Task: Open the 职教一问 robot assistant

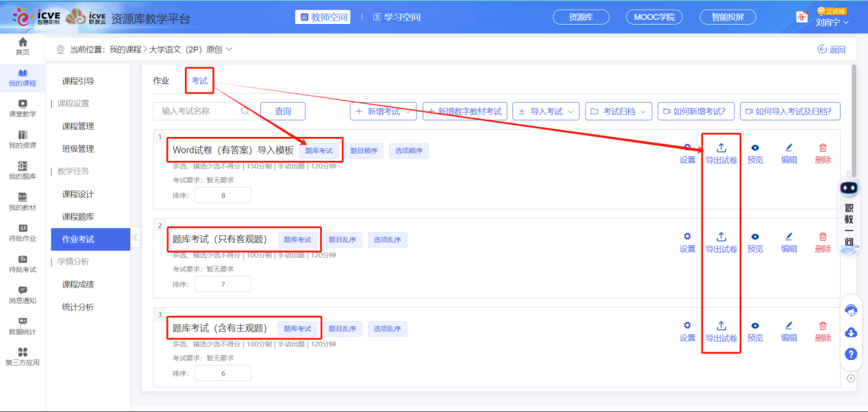Action: pyautogui.click(x=850, y=190)
